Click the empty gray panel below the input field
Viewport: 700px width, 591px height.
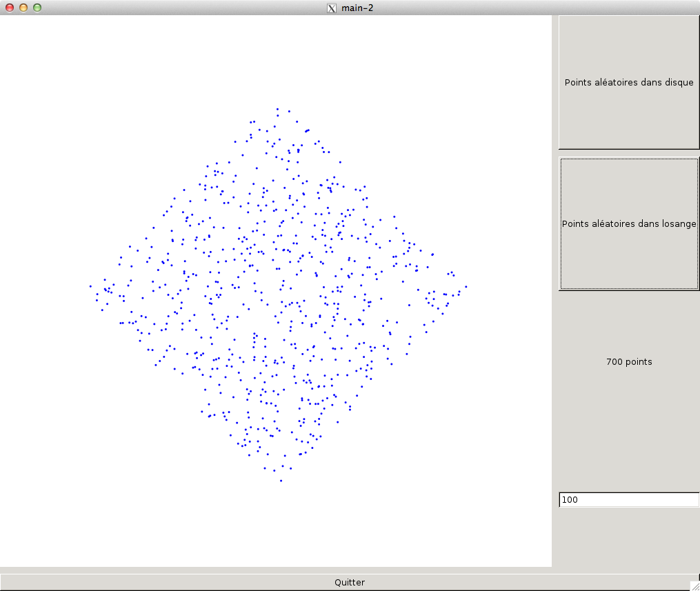pyautogui.click(x=628, y=538)
